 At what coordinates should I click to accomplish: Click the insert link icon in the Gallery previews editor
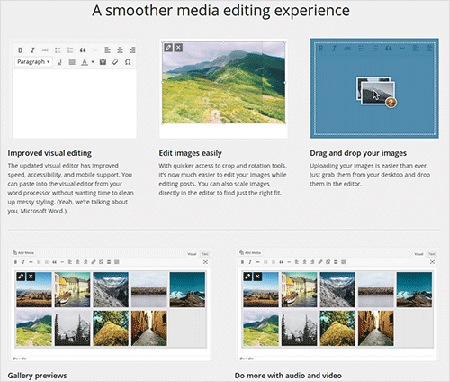pyautogui.click(x=93, y=262)
